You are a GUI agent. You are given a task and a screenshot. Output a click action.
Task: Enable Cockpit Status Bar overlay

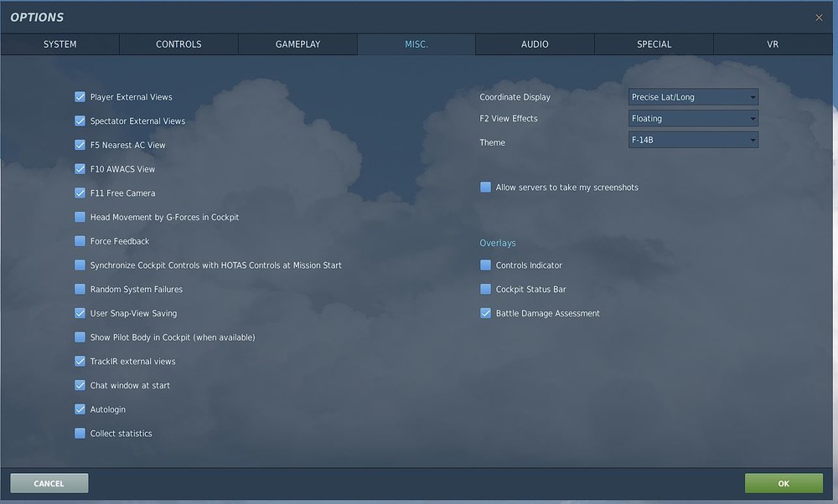click(485, 289)
